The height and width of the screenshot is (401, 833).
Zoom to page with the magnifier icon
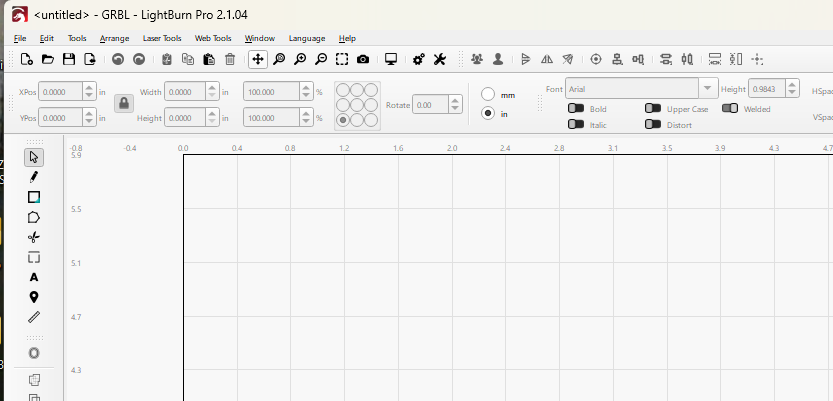pyautogui.click(x=279, y=59)
